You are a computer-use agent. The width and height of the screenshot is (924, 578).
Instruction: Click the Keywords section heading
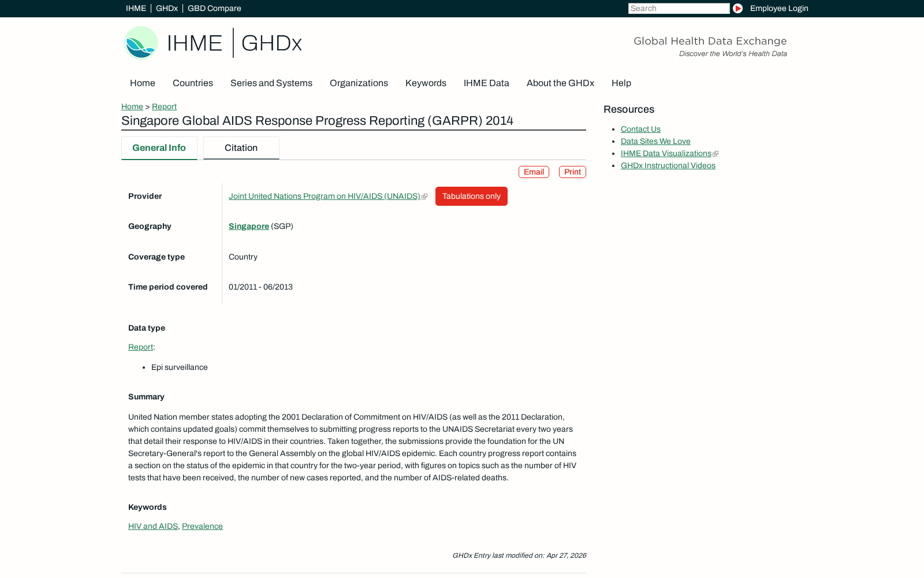point(147,507)
